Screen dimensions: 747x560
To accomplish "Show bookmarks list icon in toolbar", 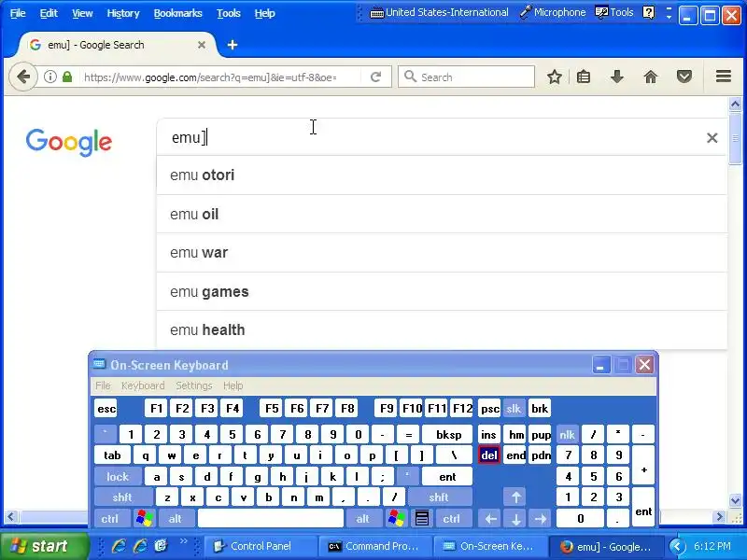I will (x=584, y=77).
